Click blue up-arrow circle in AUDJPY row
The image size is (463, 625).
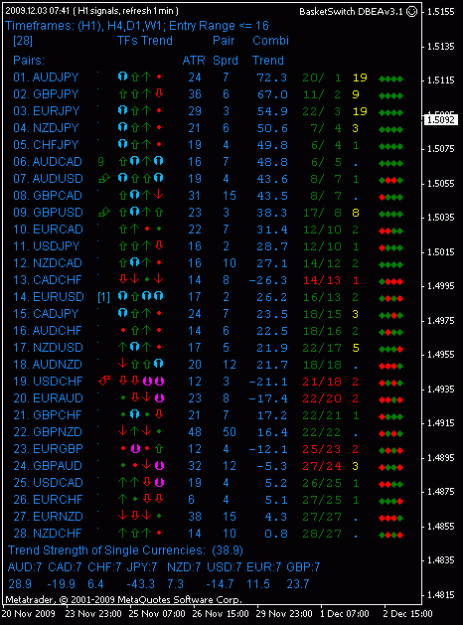[x=123, y=76]
